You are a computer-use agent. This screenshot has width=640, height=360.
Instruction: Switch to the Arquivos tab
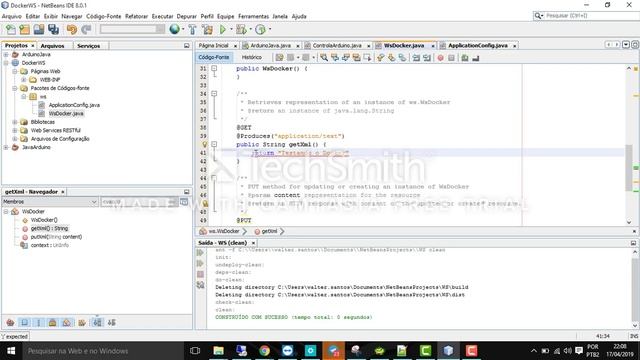point(52,46)
